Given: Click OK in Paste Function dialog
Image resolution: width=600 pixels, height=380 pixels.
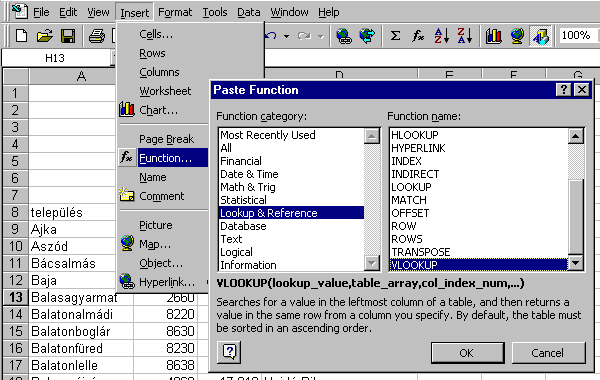Looking at the screenshot, I should pos(467,352).
